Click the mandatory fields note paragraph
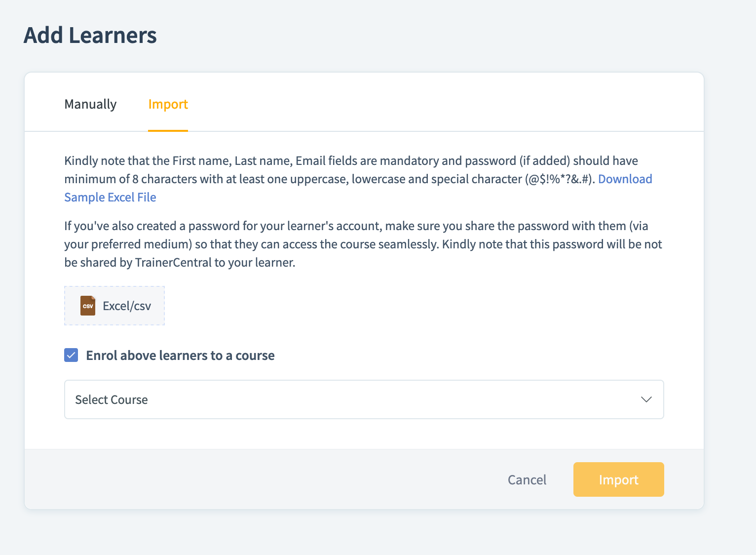Viewport: 756px width, 555px height. click(x=358, y=179)
